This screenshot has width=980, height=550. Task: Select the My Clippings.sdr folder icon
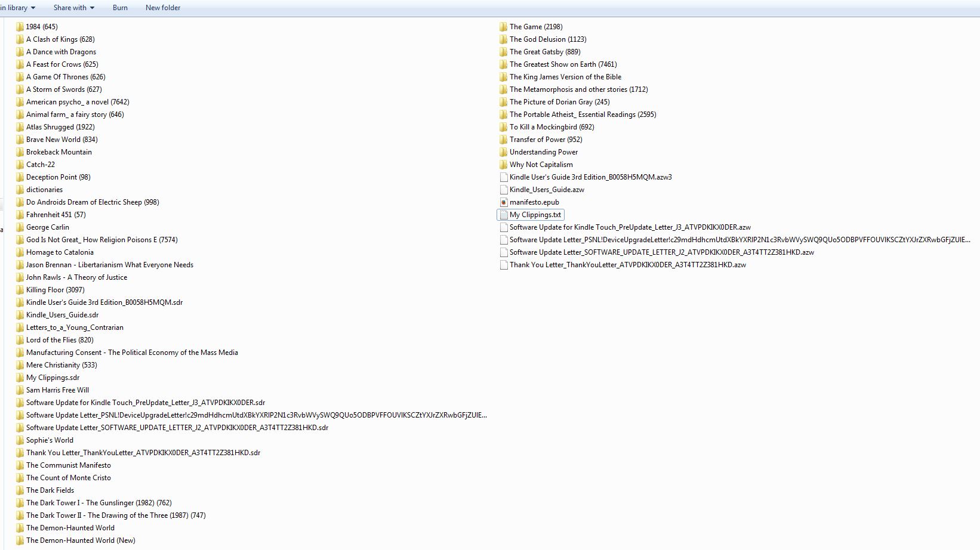tap(20, 378)
